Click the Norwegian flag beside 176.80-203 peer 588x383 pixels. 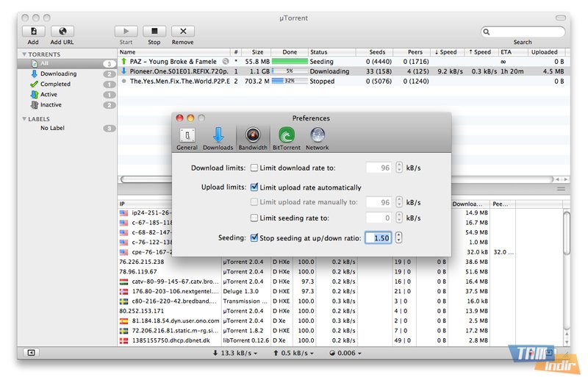coord(123,291)
